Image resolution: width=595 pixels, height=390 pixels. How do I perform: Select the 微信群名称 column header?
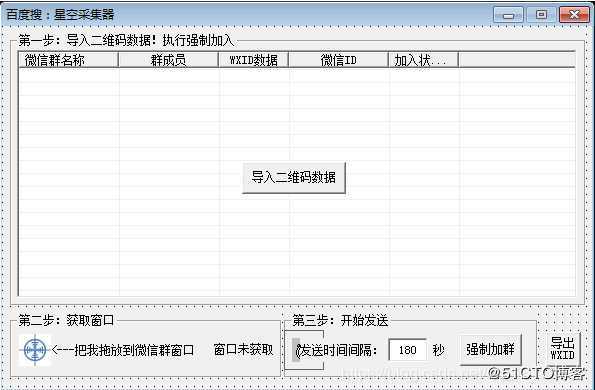click(x=68, y=60)
